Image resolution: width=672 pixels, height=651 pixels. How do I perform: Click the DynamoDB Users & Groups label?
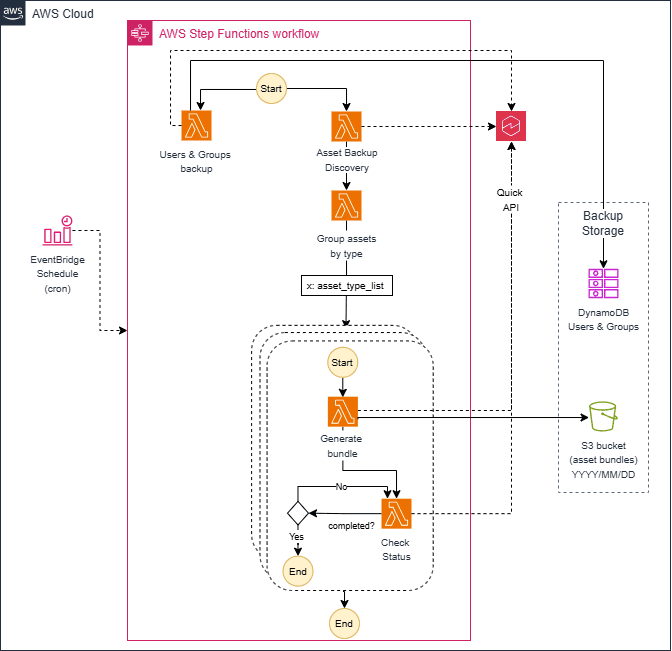[x=603, y=320]
